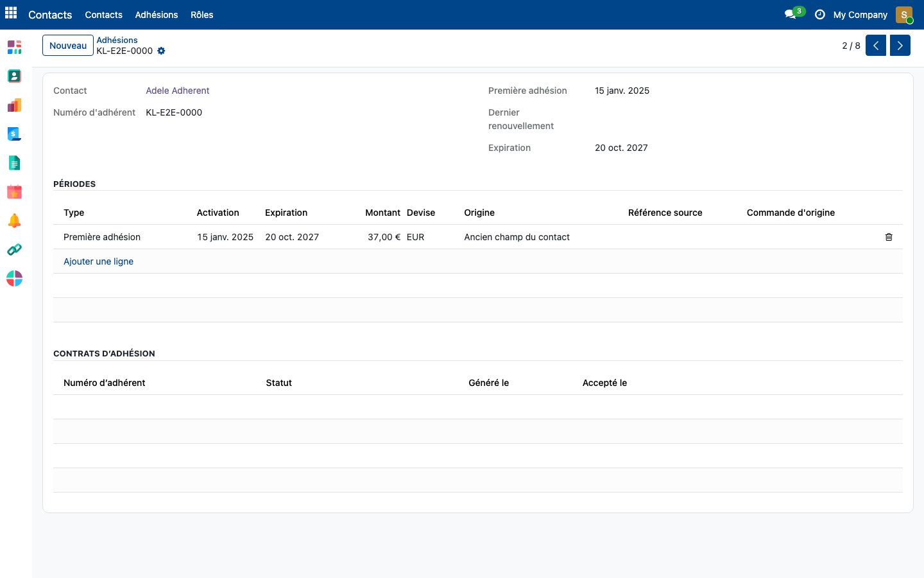924x578 pixels.
Task: Open the invoicing dollar document icon
Action: (x=14, y=134)
